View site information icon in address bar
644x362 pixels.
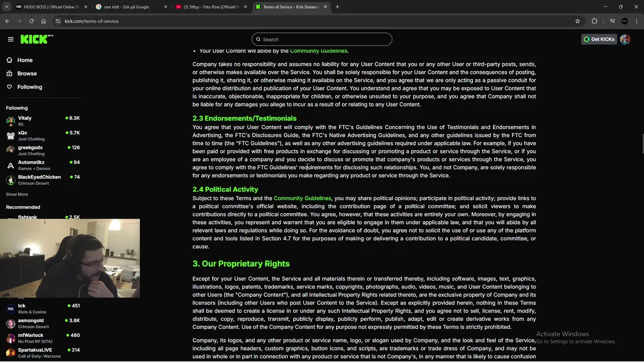pos(58,21)
